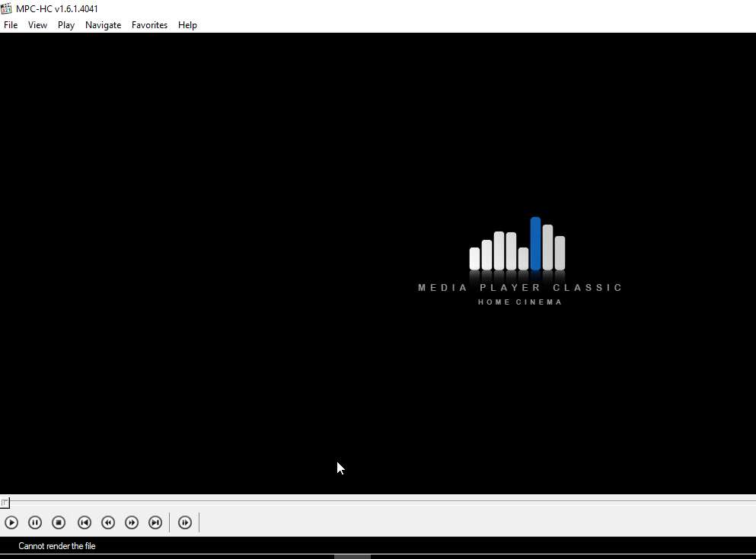Click the frame step button
The height and width of the screenshot is (559, 756).
185,522
